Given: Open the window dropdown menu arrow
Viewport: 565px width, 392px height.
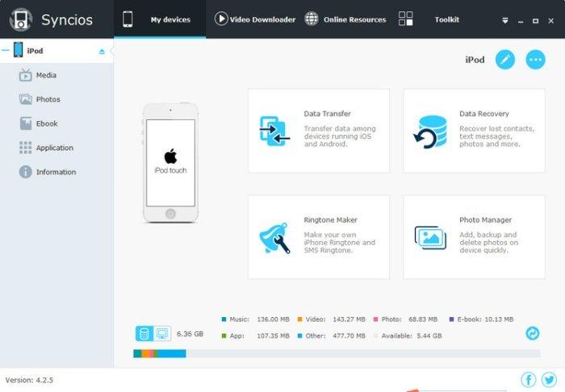Looking at the screenshot, I should pos(505,19).
